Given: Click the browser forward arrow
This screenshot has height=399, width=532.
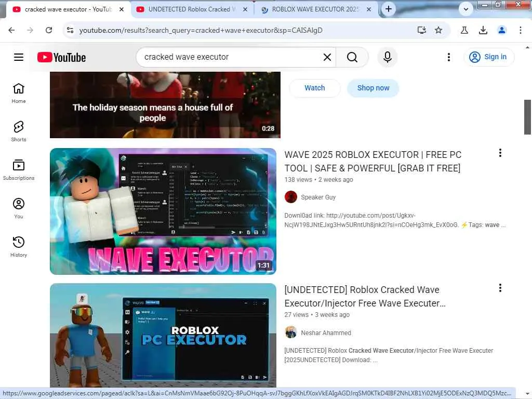Looking at the screenshot, I should (30, 30).
